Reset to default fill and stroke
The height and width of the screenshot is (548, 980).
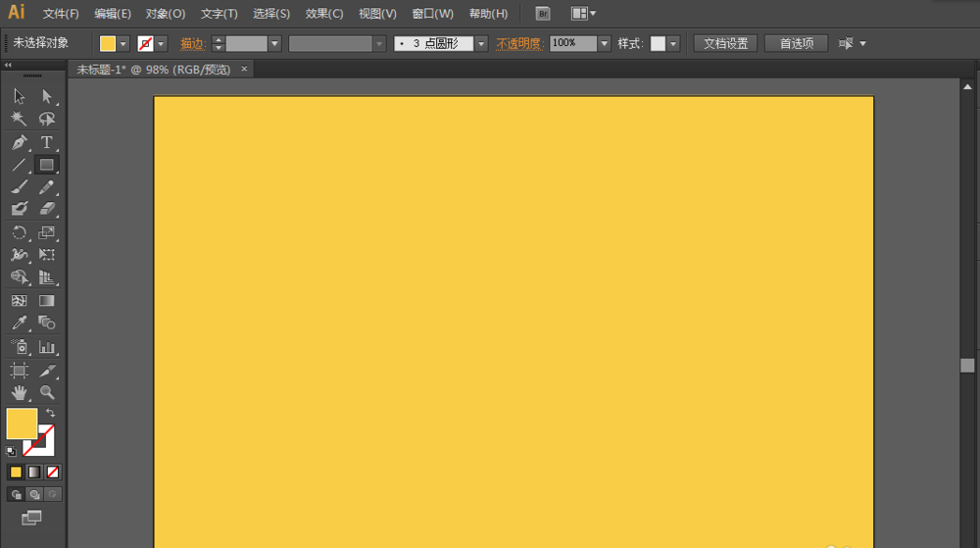pos(11,451)
